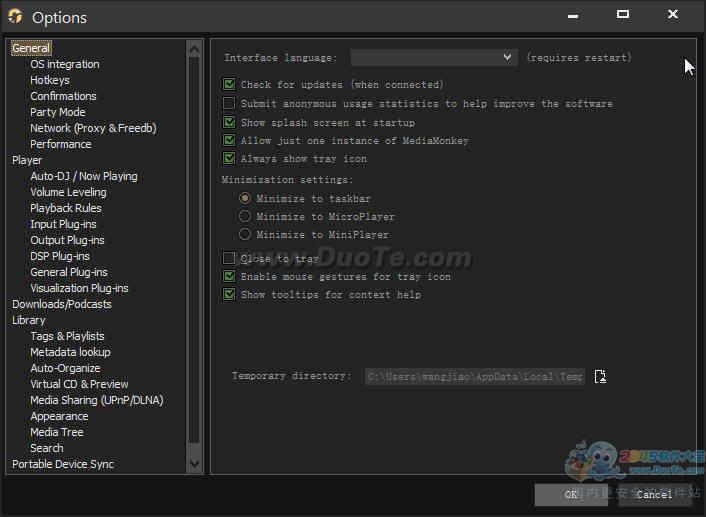The width and height of the screenshot is (706, 517).
Task: Select Downloads/Podcasts category
Action: coord(62,304)
